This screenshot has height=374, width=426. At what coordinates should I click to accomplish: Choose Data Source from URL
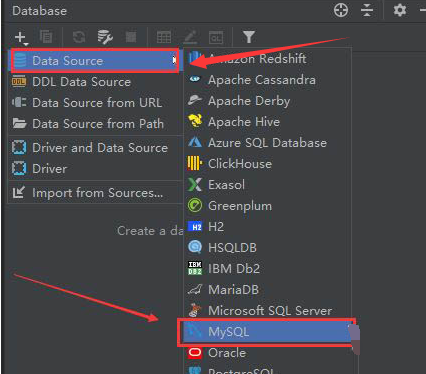click(96, 103)
